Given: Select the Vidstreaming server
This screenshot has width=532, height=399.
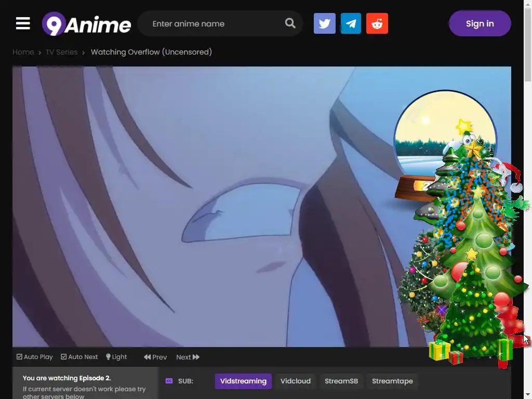Looking at the screenshot, I should point(243,381).
